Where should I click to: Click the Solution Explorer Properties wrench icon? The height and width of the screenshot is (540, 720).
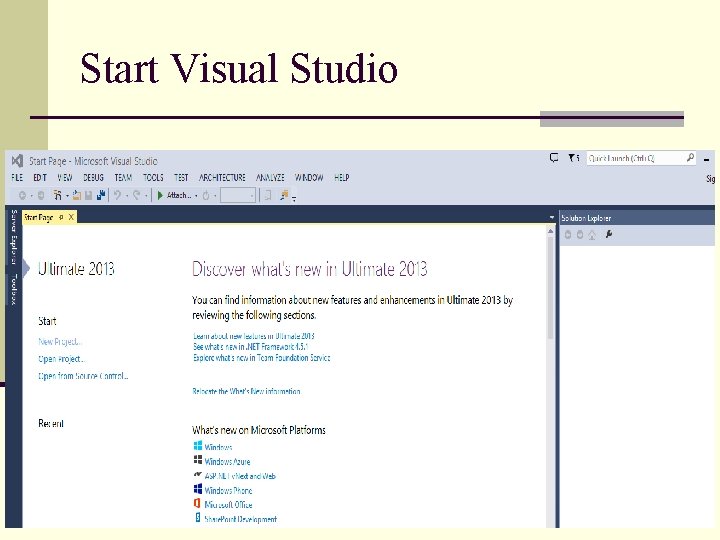(x=609, y=235)
